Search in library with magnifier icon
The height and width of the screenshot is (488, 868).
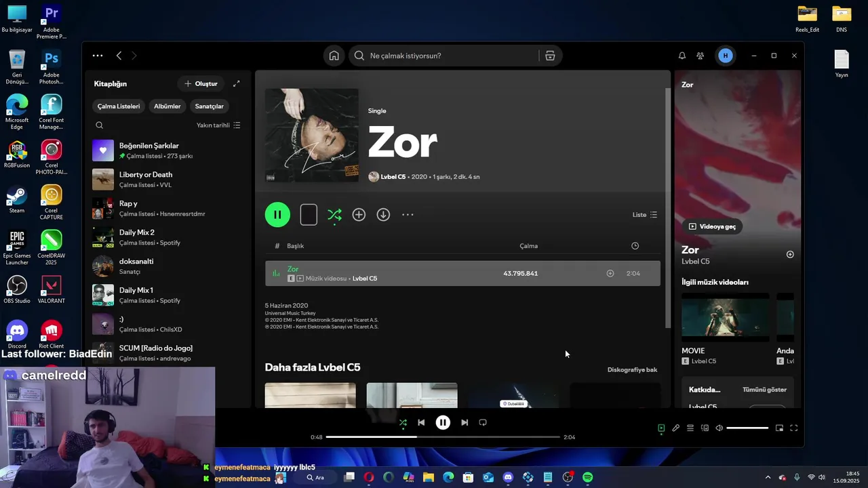(x=100, y=125)
